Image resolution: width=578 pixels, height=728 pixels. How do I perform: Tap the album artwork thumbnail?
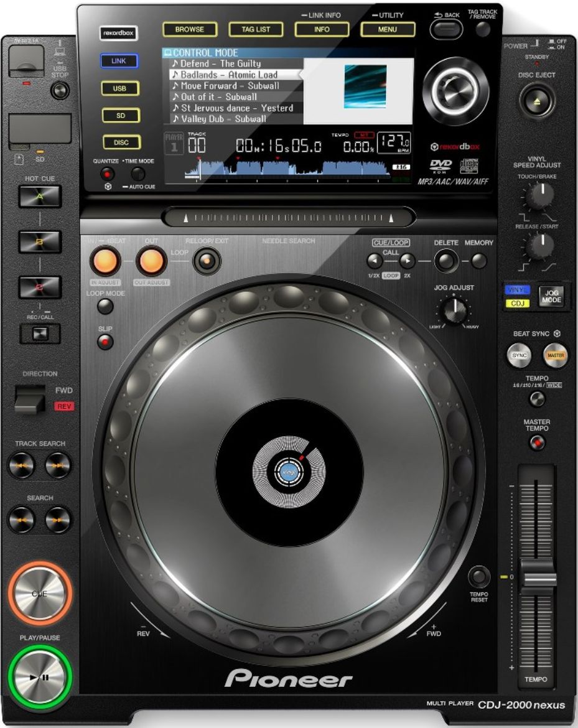(x=365, y=86)
